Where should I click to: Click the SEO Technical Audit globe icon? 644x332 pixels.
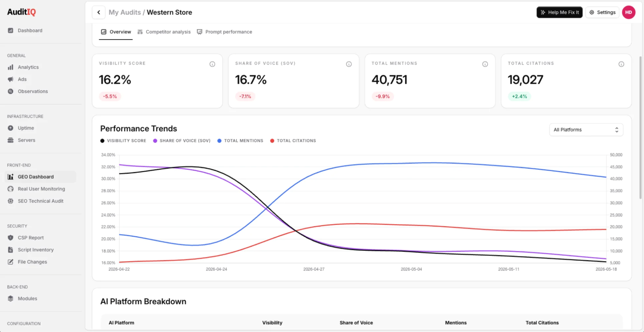point(11,201)
